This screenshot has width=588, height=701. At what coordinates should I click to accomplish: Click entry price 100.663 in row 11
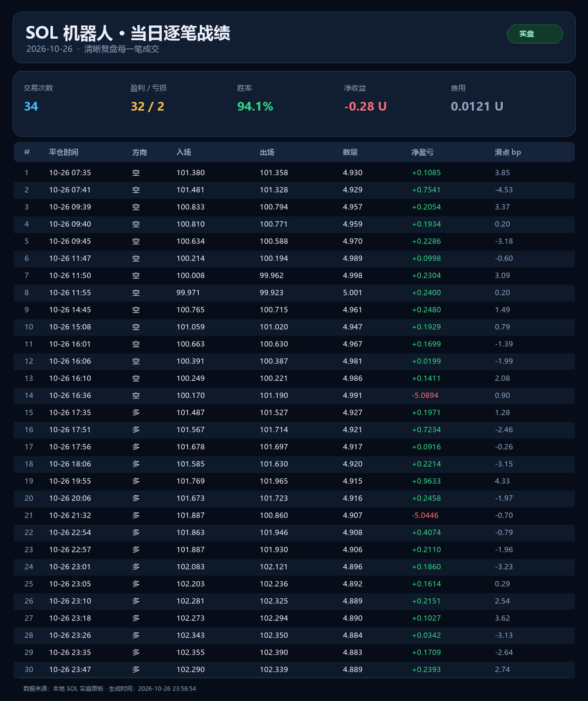[x=191, y=344]
